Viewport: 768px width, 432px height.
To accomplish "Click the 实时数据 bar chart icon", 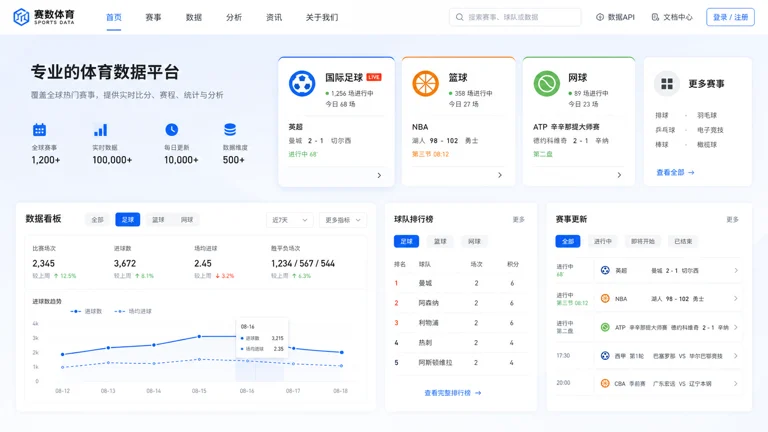I will (100, 130).
